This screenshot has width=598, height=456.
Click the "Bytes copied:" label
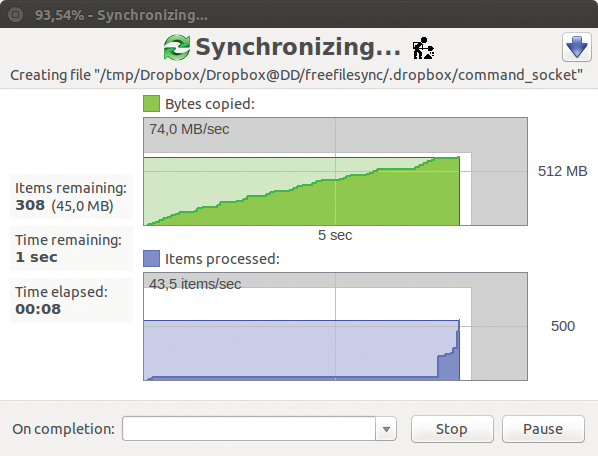210,104
